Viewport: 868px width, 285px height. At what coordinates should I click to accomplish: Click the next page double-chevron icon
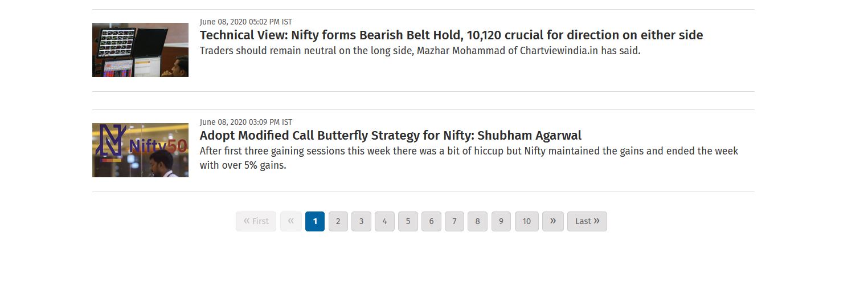tap(553, 221)
